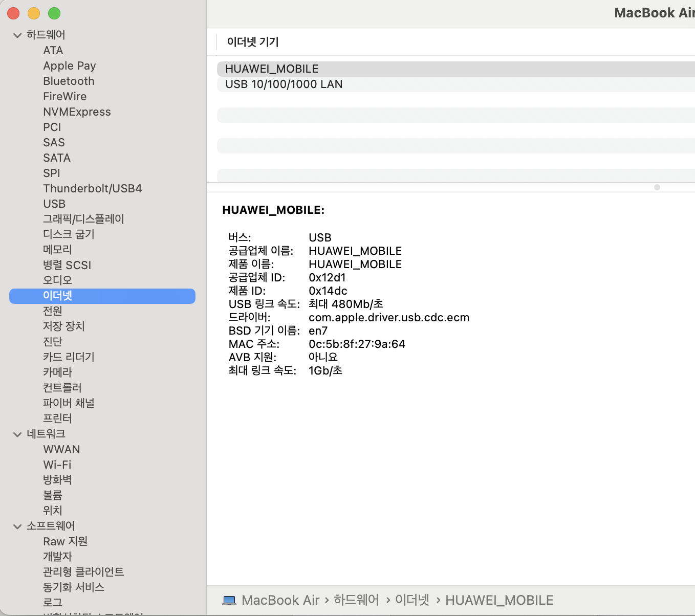Select 동기화 서비스 in the sidebar
695x616 pixels.
pos(74,587)
